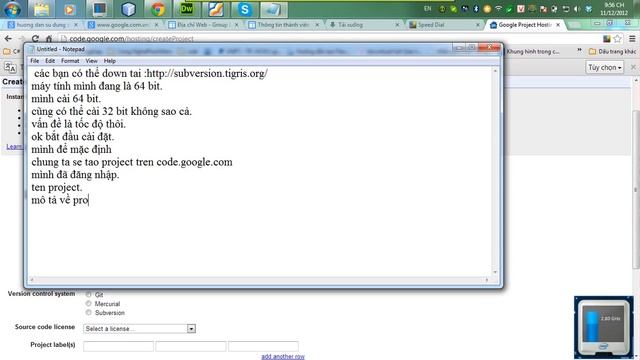The width and height of the screenshot is (640, 360).
Task: Click Notepad vertical scrollbar down arrow
Action: coord(495,272)
